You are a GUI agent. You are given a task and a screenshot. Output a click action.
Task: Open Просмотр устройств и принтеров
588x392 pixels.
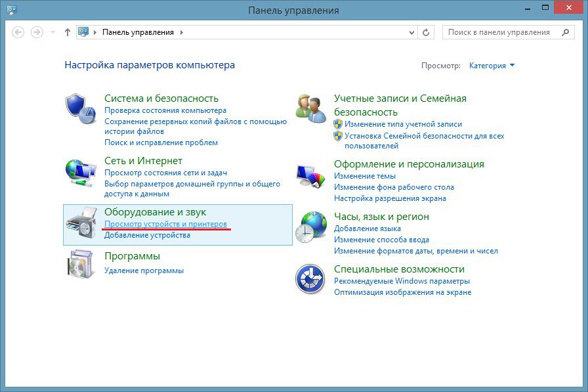pyautogui.click(x=165, y=224)
